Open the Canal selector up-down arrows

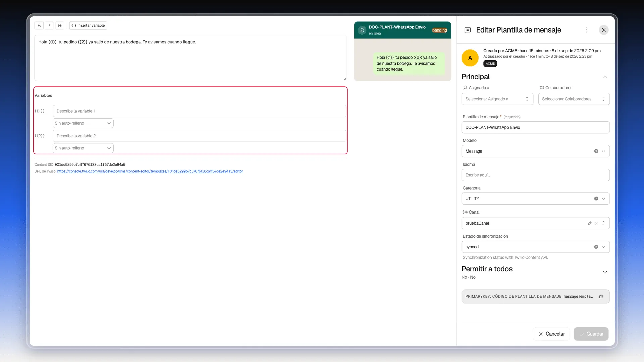[x=603, y=223]
